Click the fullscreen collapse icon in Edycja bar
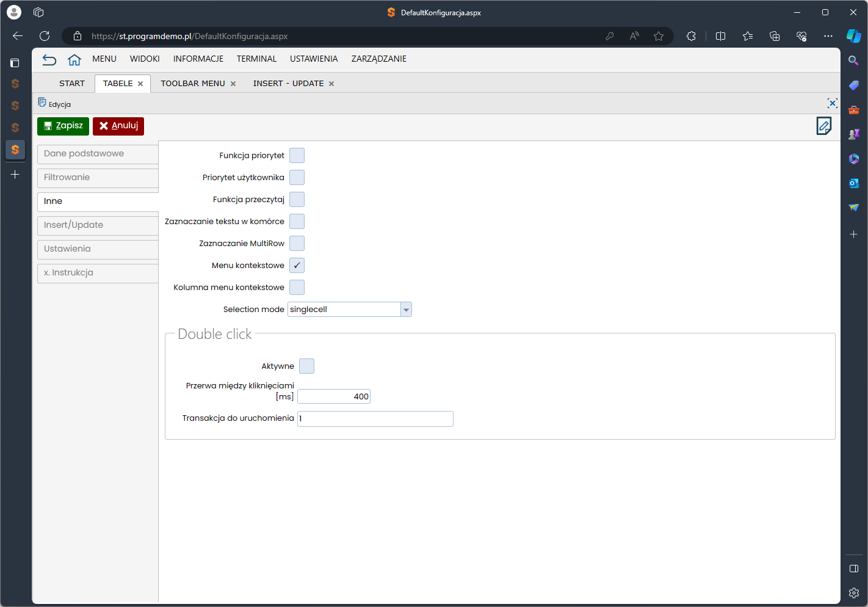Image resolution: width=868 pixels, height=607 pixels. pos(832,103)
